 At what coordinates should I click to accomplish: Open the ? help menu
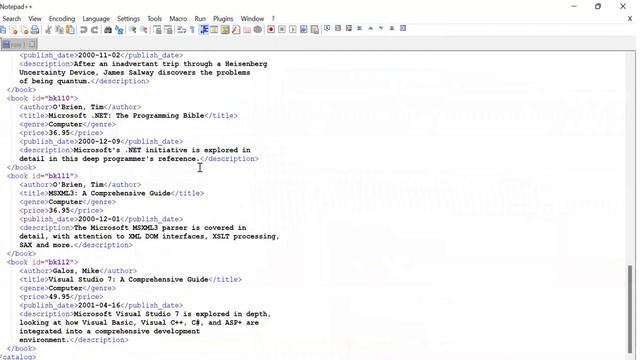coord(273,19)
